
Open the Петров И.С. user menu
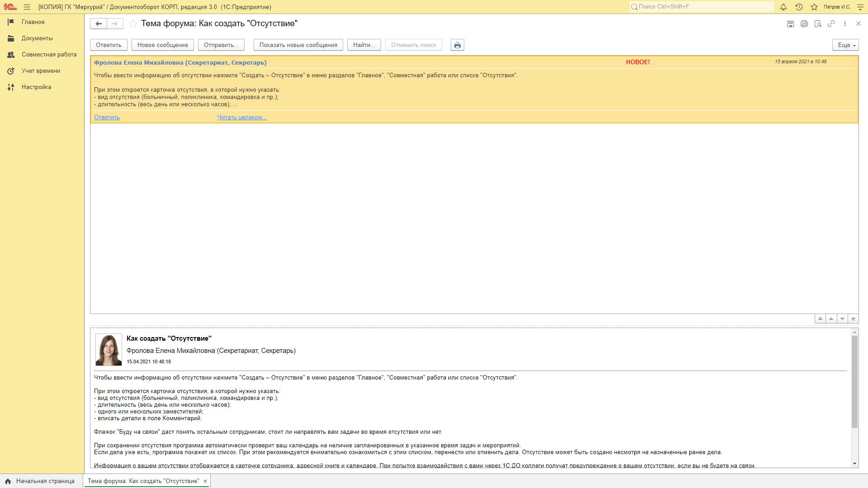coord(837,7)
